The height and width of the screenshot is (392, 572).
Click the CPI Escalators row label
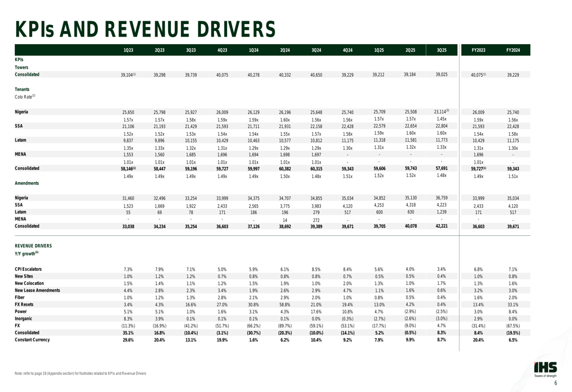pos(28,268)
